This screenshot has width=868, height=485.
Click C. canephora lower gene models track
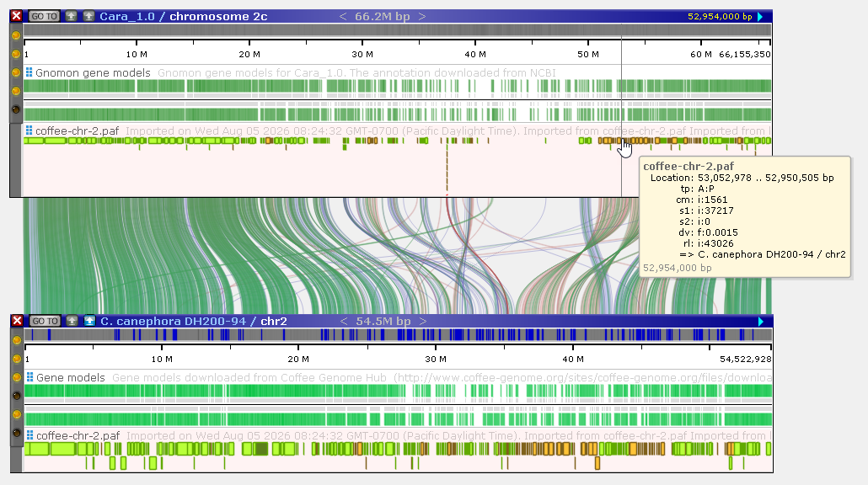398,418
